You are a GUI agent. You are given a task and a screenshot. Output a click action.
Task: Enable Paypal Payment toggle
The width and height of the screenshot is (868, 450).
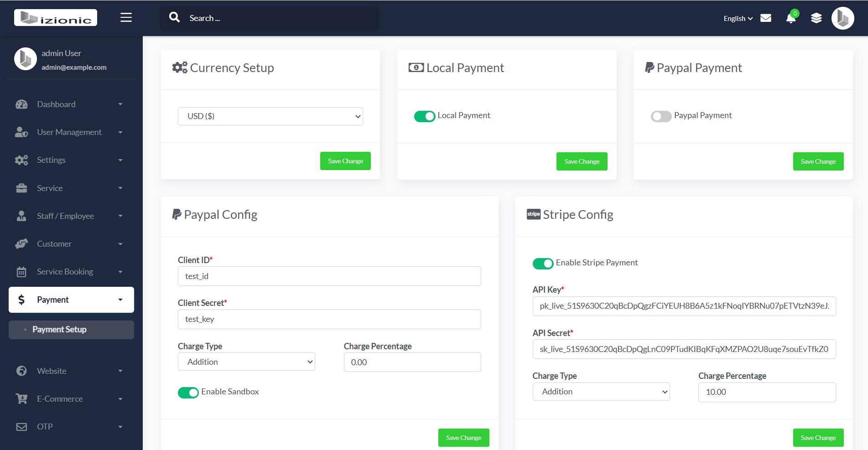[x=660, y=116]
